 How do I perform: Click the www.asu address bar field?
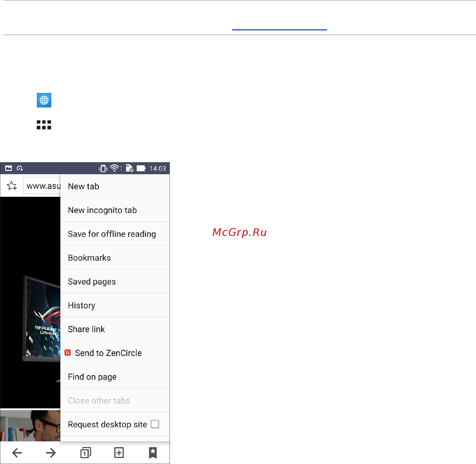[x=42, y=186]
